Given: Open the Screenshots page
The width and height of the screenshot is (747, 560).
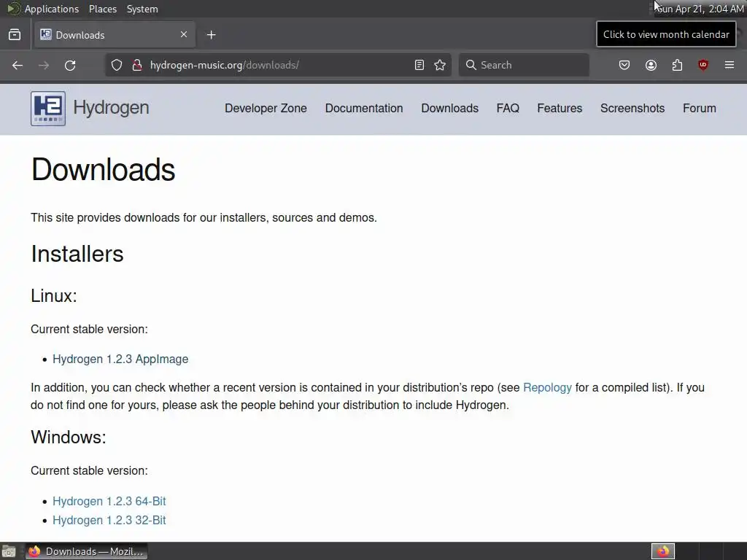Looking at the screenshot, I should pos(632,109).
